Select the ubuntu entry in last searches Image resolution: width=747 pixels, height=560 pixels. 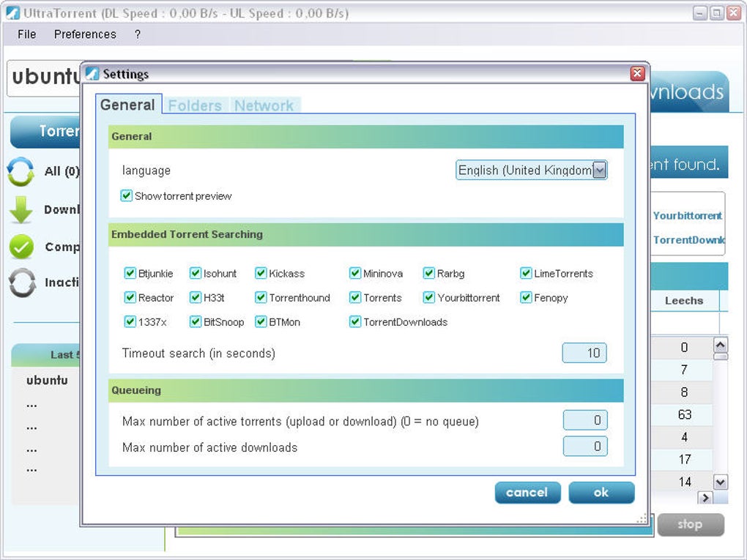coord(47,380)
